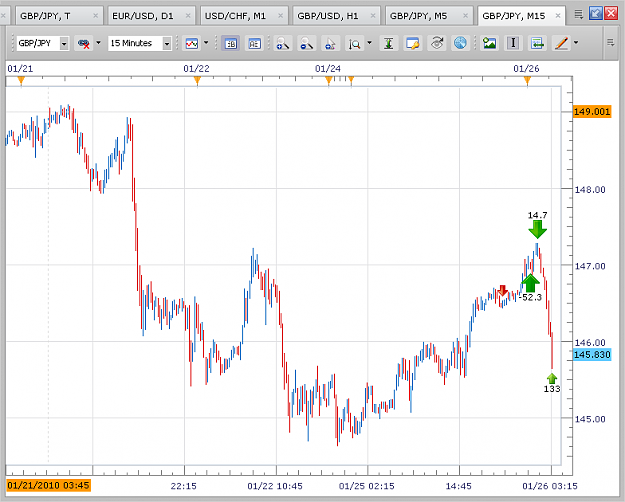Click the zoom out magnifier icon
This screenshot has width=625, height=502.
point(307,43)
